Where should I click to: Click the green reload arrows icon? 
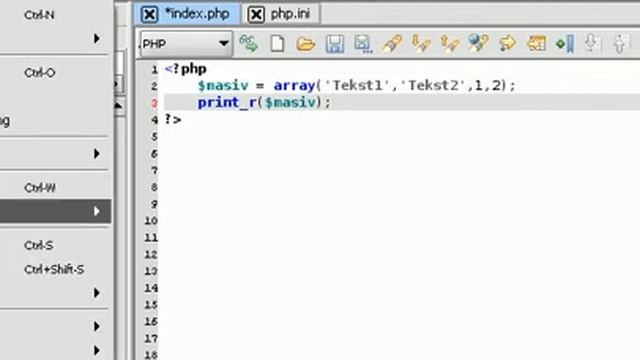249,43
